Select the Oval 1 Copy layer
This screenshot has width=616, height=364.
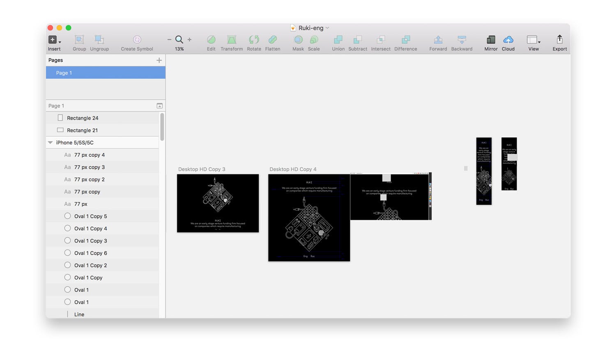tap(102, 278)
